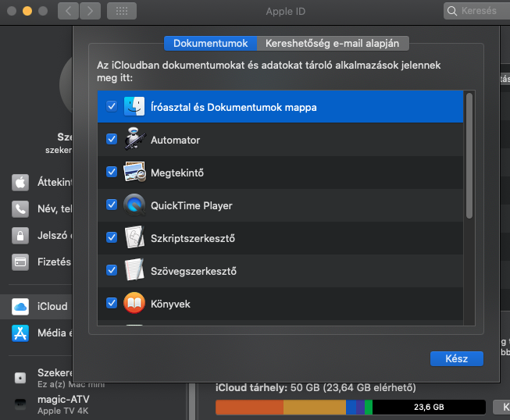Select the iCloud cloud icon in sidebar

[x=20, y=307]
